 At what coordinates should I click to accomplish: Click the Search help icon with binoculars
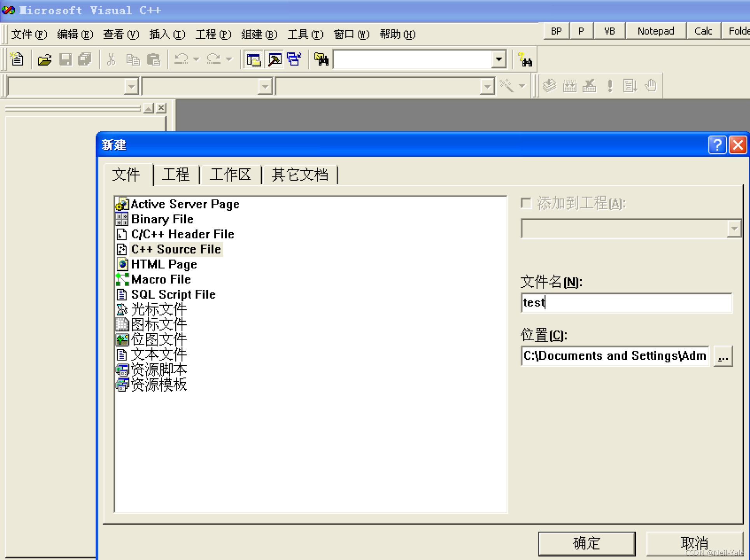525,60
